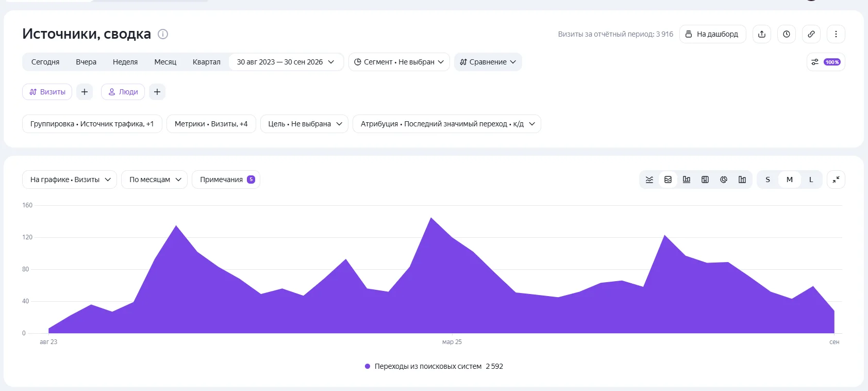
Task: Switch chart to pie diagram
Action: point(724,180)
